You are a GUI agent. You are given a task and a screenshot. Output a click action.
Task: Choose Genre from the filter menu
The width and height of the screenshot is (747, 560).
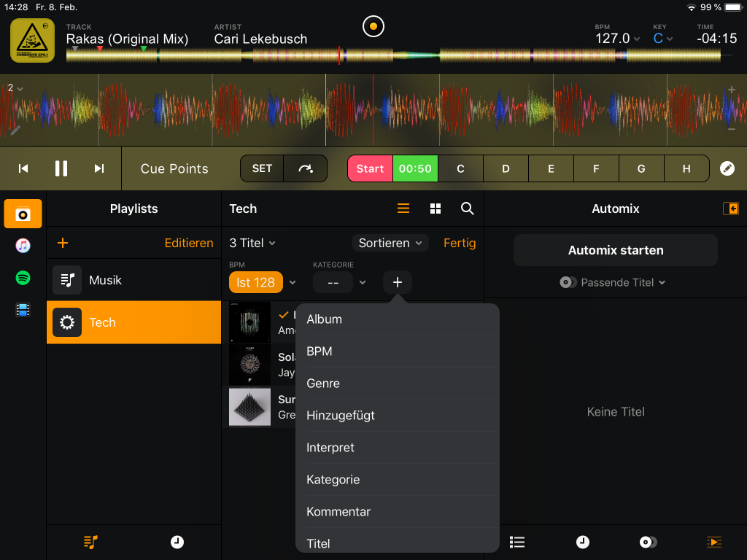pos(323,384)
